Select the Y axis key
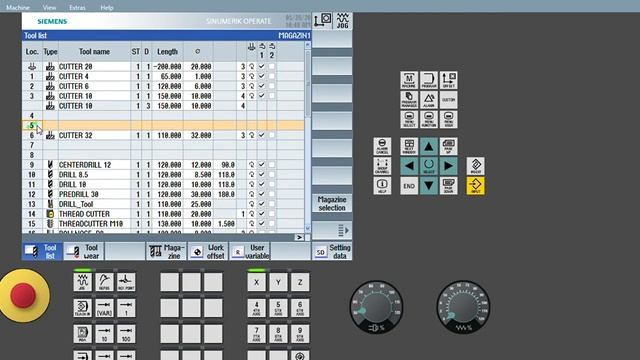 tap(278, 282)
